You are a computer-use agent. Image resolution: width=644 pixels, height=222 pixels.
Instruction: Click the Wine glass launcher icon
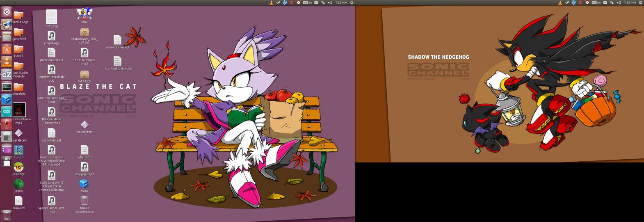(x=7, y=124)
